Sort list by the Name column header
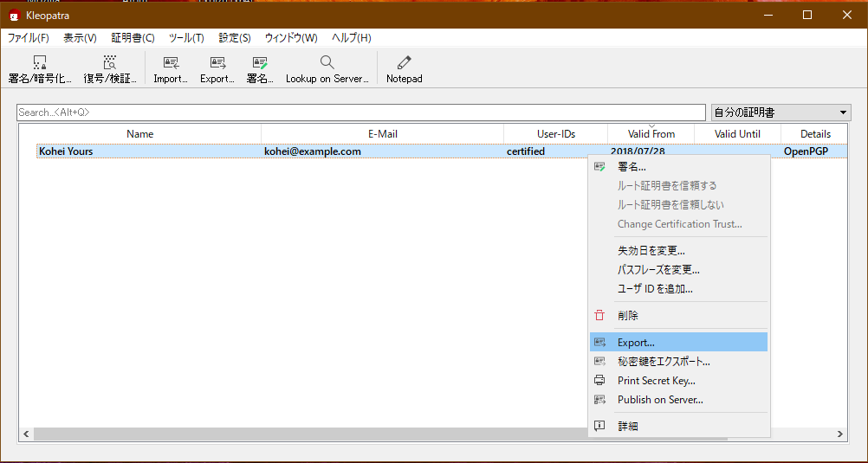The image size is (868, 463). click(x=139, y=134)
